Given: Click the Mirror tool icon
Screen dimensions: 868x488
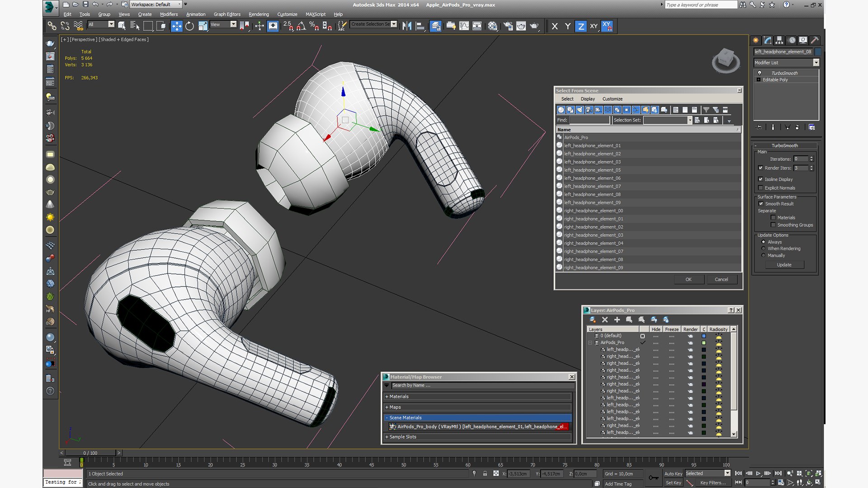Looking at the screenshot, I should [x=406, y=26].
